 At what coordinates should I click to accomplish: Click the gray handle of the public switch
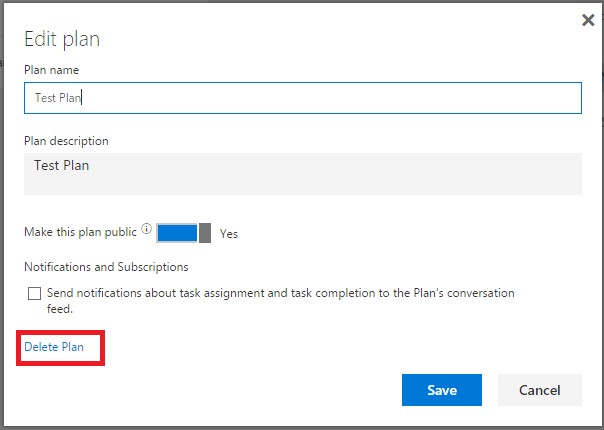click(x=205, y=233)
